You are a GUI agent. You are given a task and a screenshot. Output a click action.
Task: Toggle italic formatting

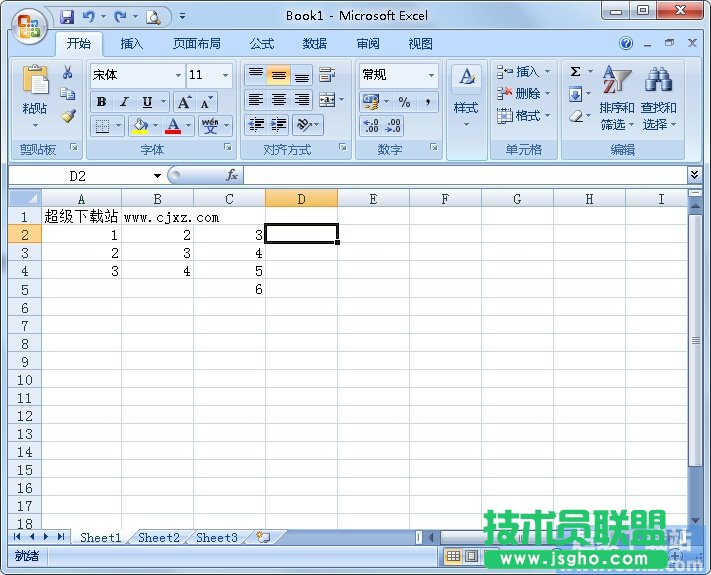pyautogui.click(x=124, y=102)
